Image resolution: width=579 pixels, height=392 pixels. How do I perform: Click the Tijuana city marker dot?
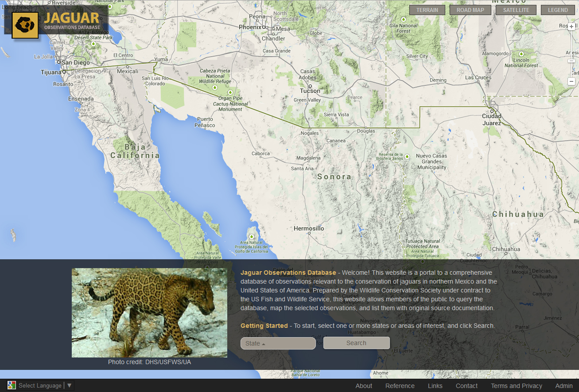[x=64, y=72]
